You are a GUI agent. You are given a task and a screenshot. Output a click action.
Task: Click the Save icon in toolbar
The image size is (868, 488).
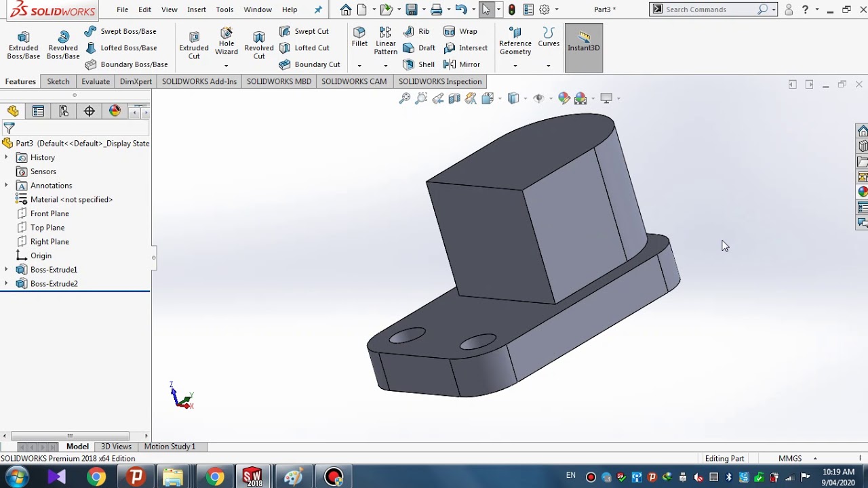(x=412, y=9)
